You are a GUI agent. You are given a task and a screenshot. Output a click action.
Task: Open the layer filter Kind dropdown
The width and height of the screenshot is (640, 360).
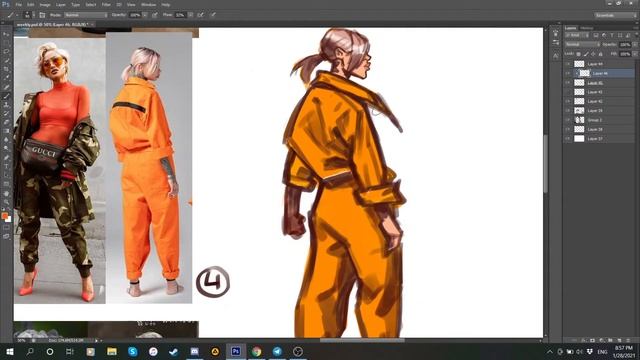pyautogui.click(x=578, y=36)
